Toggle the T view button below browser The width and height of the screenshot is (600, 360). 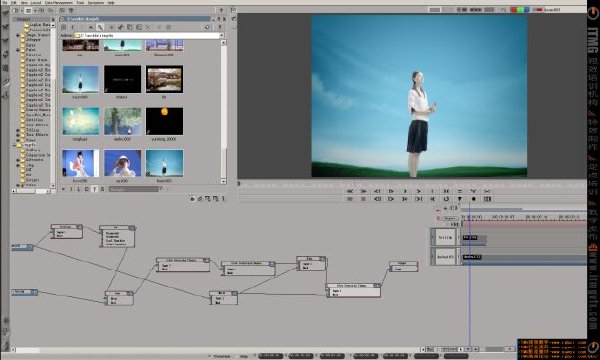[95, 189]
